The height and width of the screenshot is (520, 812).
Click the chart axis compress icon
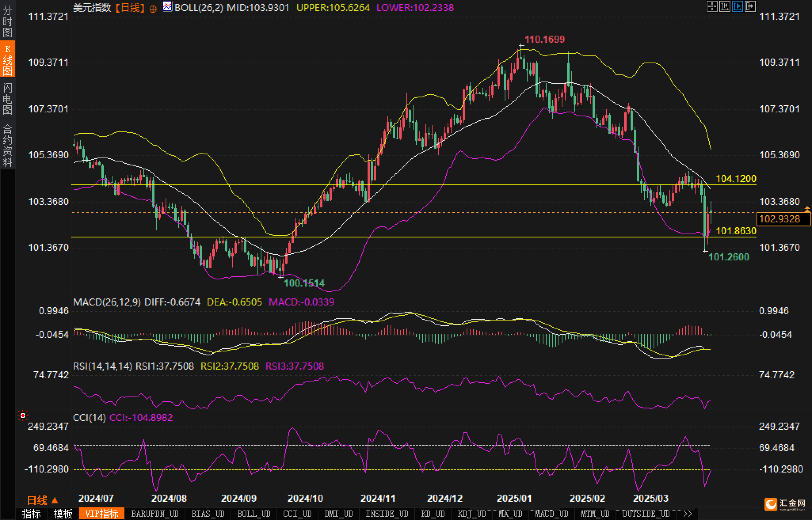pyautogui.click(x=724, y=6)
